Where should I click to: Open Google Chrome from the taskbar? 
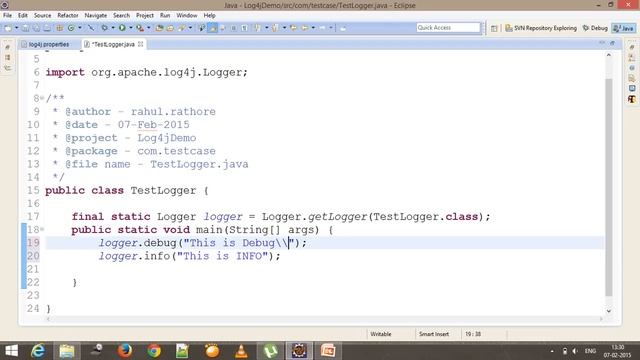[x=154, y=351]
